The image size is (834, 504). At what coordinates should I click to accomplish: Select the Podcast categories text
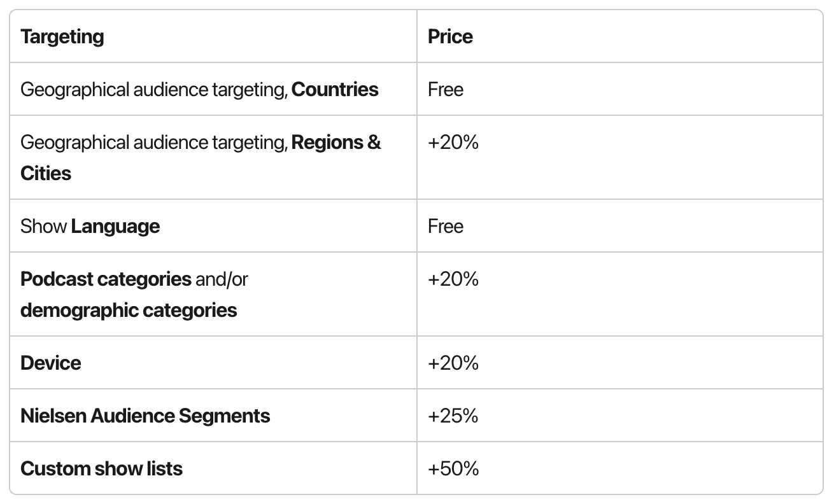(106, 279)
